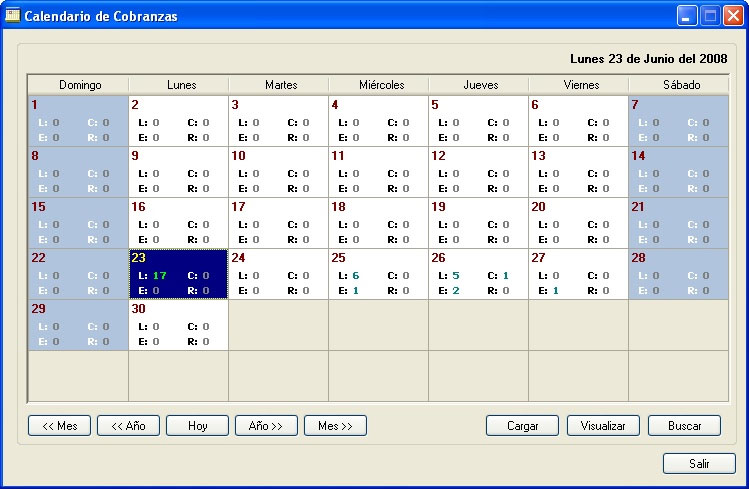
Task: Open the Visualizar view
Action: click(603, 426)
